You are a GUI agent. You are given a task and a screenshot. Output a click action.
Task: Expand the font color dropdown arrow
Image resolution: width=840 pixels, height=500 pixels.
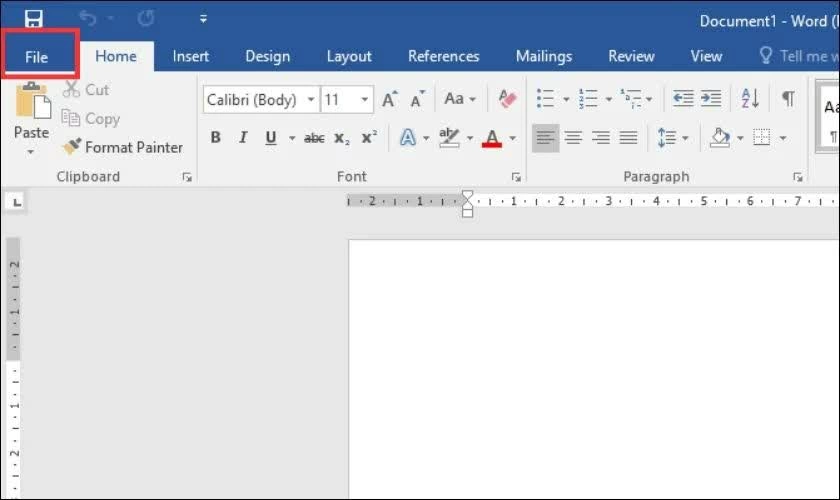tap(513, 138)
